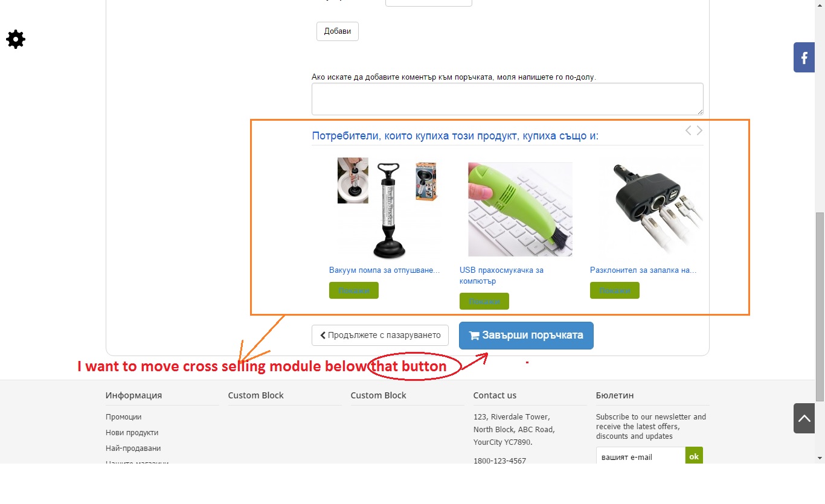Click the page vertical scrollbar thumb
Image resolution: width=825 pixels, height=504 pixels.
820,307
